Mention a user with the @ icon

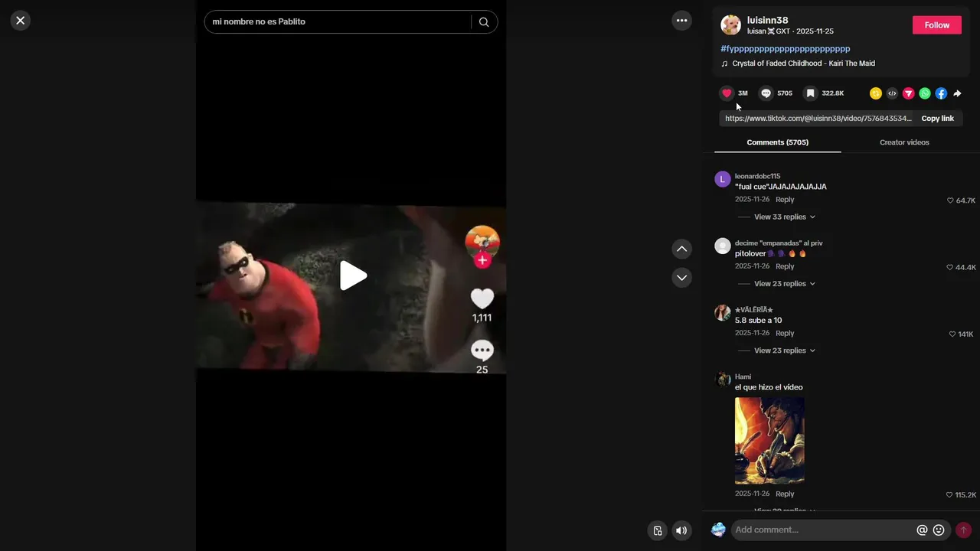point(922,530)
